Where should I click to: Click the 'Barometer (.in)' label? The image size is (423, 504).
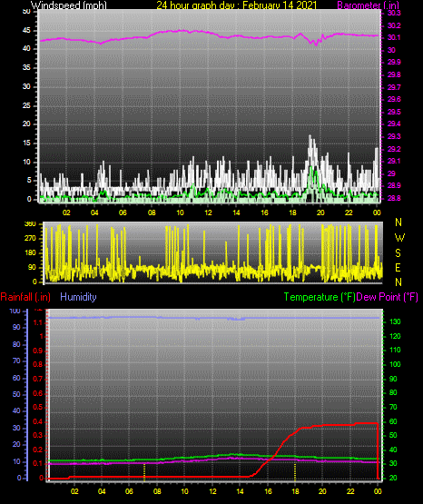tap(368, 5)
